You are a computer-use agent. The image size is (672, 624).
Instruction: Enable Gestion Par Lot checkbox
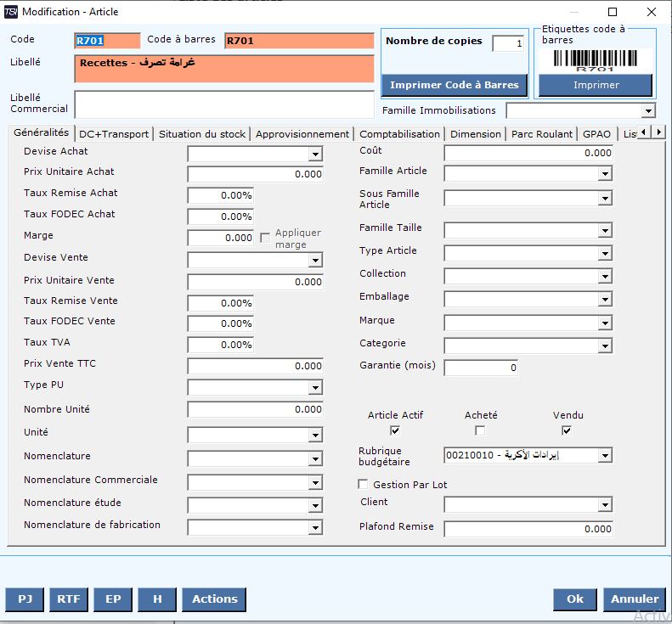(x=363, y=484)
